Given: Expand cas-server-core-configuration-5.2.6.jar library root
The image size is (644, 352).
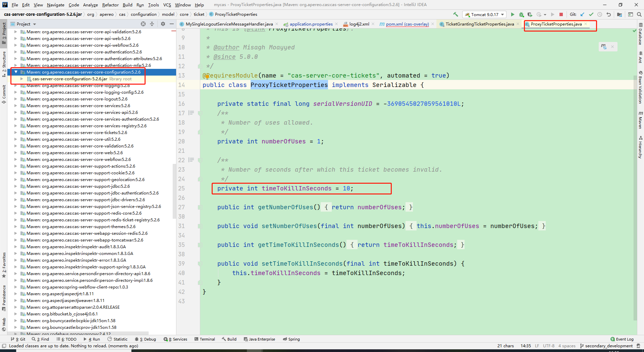Looking at the screenshot, I should (22, 79).
